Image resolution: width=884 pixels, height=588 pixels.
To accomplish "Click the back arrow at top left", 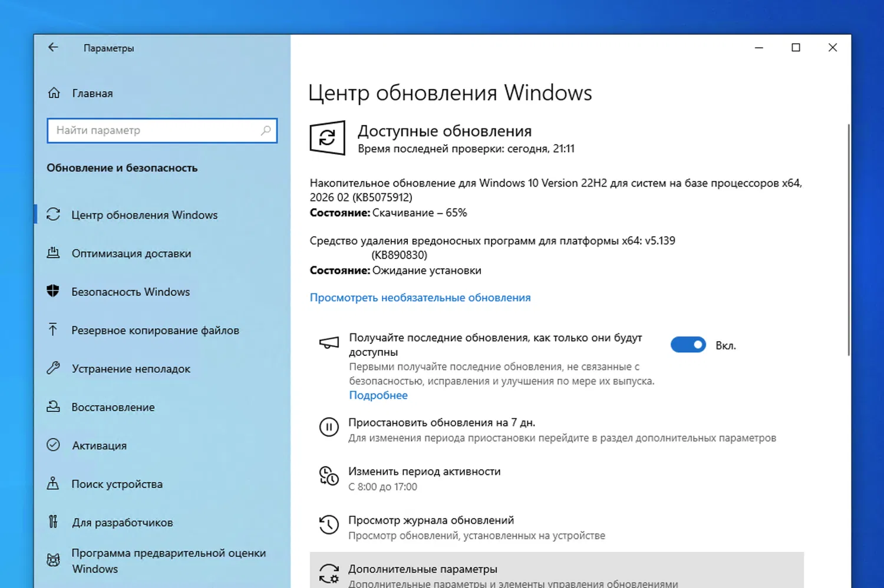I will coord(53,47).
